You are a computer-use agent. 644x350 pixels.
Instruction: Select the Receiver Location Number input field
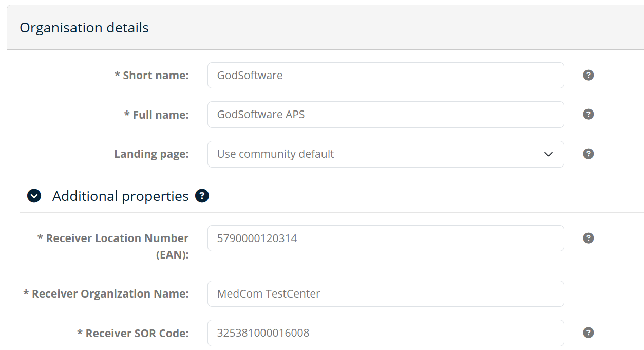click(385, 238)
